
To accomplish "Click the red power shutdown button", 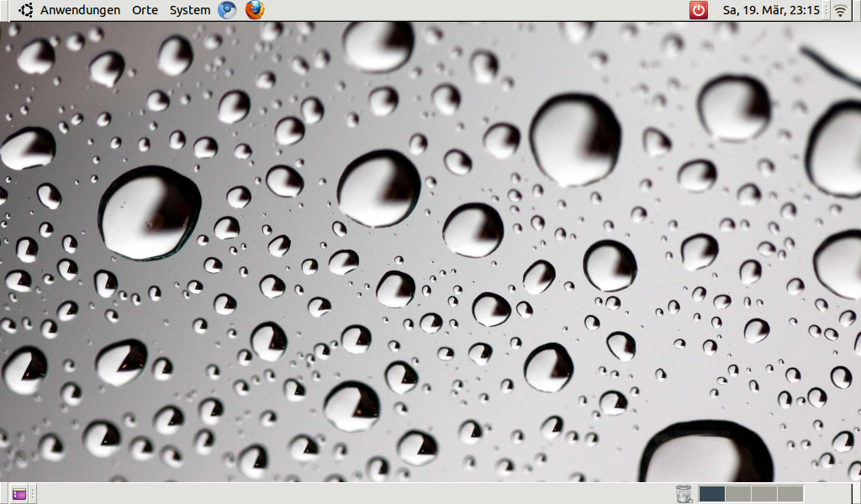I will 699,10.
